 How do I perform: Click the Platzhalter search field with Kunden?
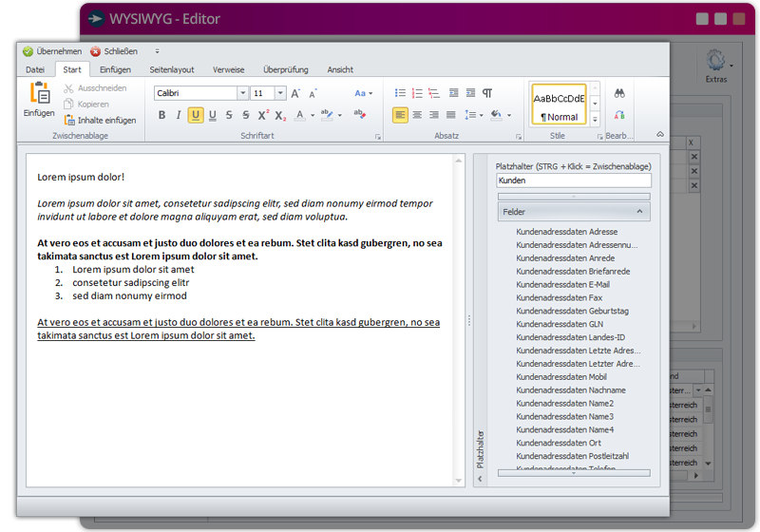[574, 180]
